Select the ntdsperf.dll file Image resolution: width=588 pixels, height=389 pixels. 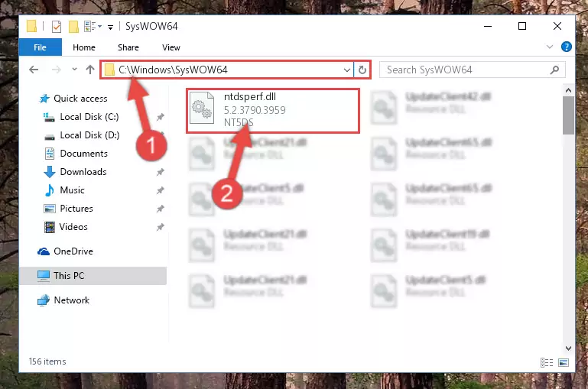tap(273, 111)
